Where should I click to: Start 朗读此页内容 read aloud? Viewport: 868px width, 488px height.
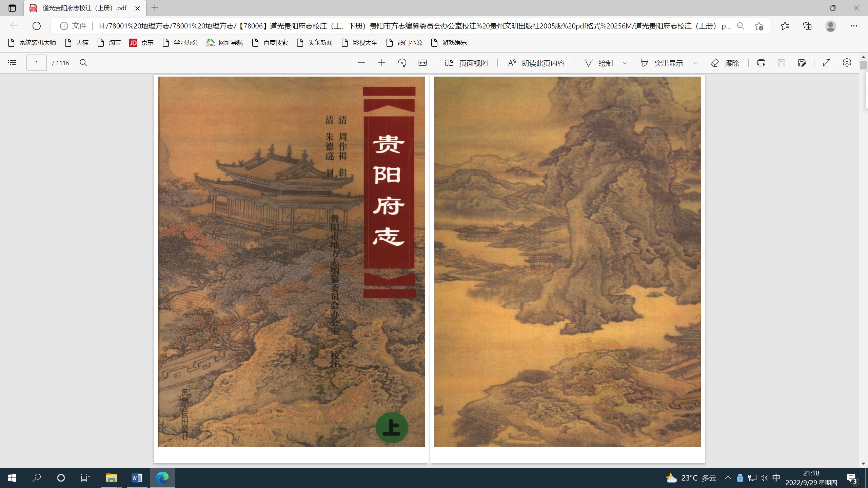pos(536,63)
